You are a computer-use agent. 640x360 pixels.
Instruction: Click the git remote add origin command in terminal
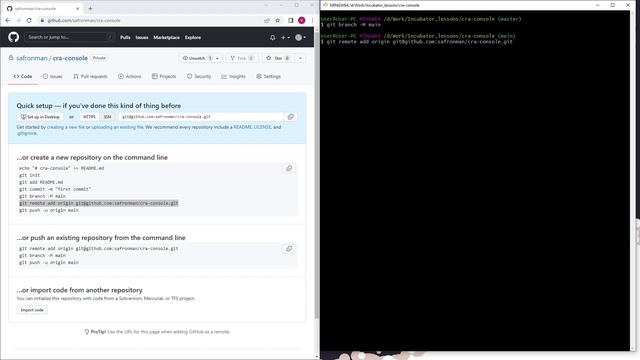coord(420,42)
